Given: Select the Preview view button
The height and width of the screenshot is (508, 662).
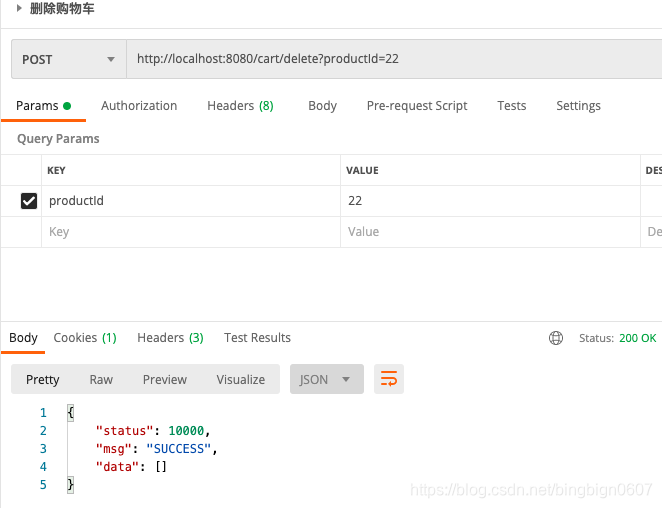Looking at the screenshot, I should coord(165,379).
